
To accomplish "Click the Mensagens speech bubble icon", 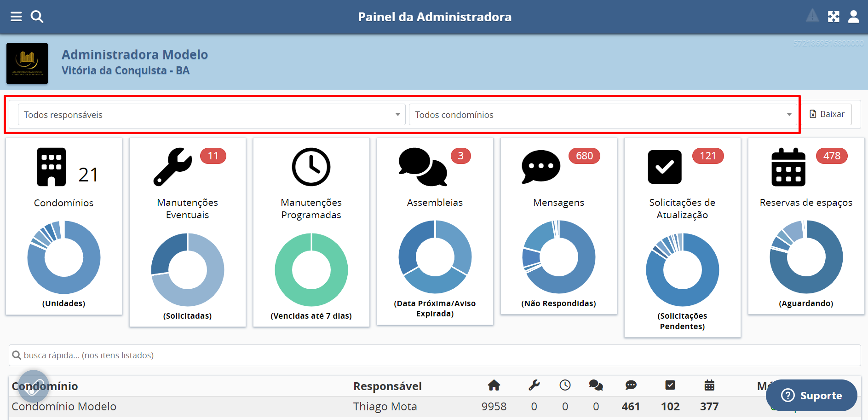I will [541, 167].
